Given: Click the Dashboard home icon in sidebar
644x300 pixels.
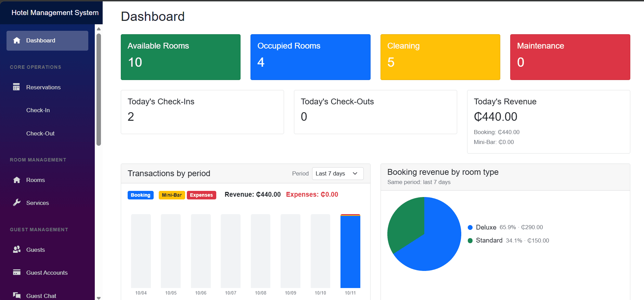Looking at the screenshot, I should pyautogui.click(x=17, y=40).
